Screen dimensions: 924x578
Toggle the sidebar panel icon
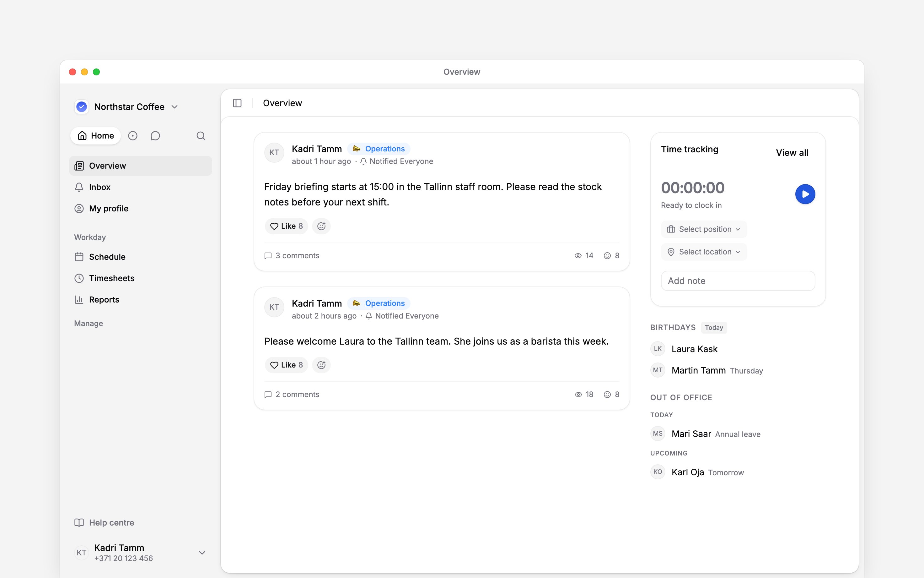[x=237, y=103]
